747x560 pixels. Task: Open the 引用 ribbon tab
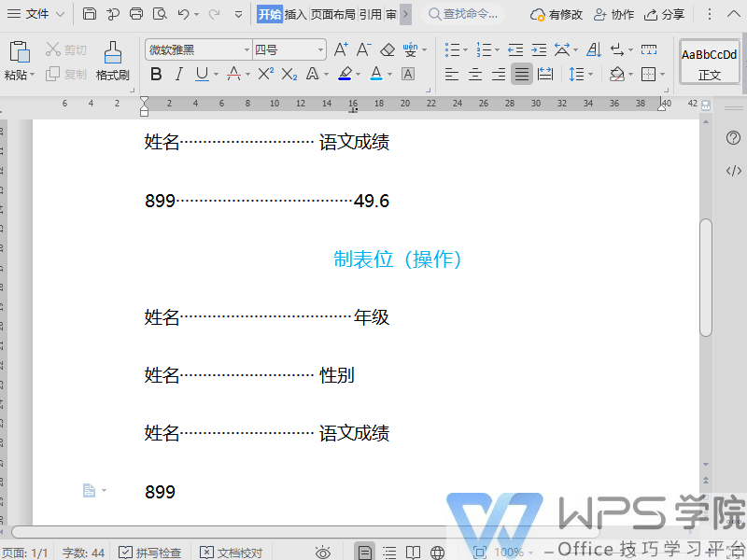pos(370,14)
